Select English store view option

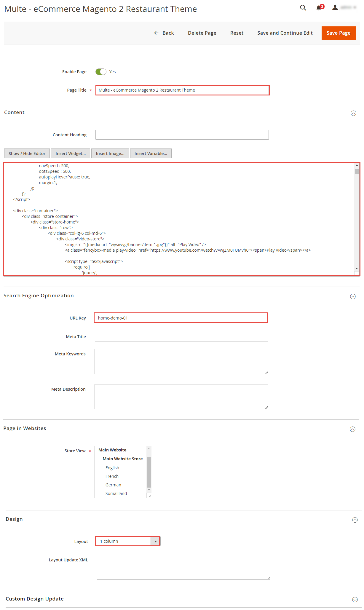[112, 468]
